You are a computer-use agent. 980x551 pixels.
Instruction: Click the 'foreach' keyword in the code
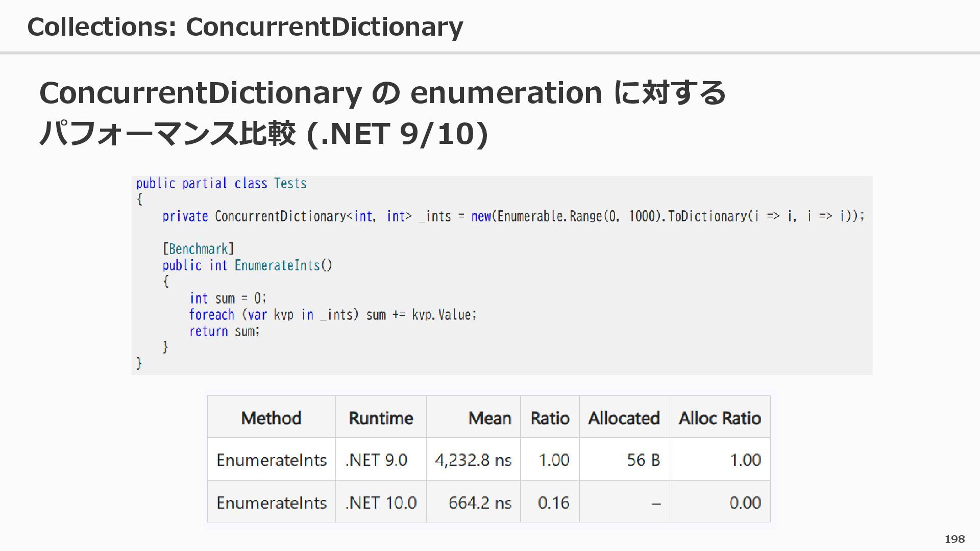211,315
